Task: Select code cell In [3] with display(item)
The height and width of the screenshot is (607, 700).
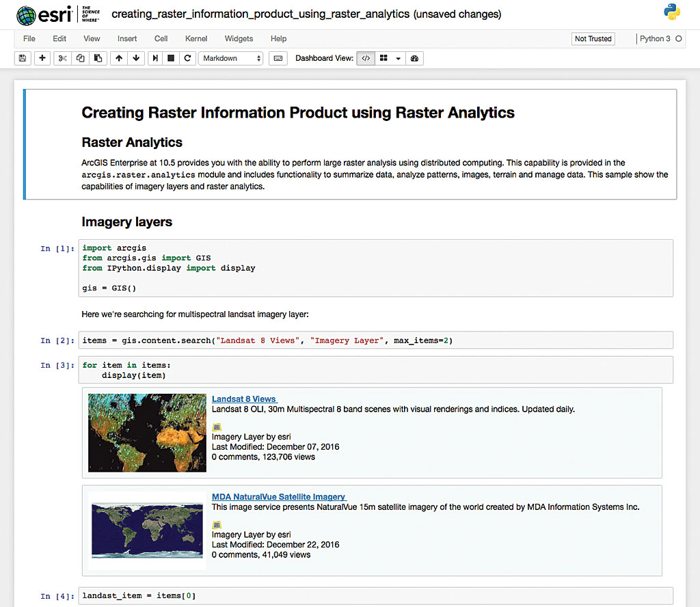Action: 375,370
